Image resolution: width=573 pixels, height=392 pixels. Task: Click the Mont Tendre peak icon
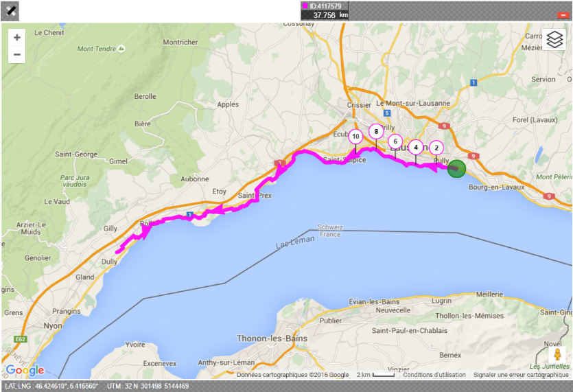[121, 48]
